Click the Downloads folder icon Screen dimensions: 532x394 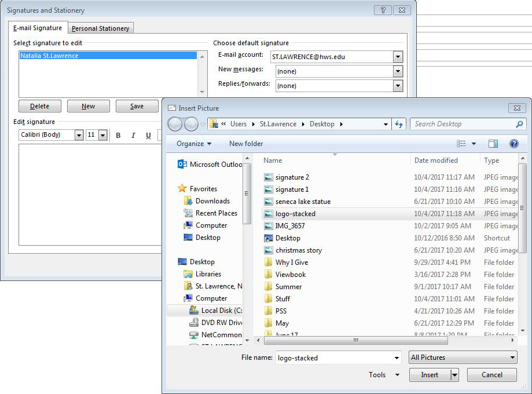pos(188,200)
